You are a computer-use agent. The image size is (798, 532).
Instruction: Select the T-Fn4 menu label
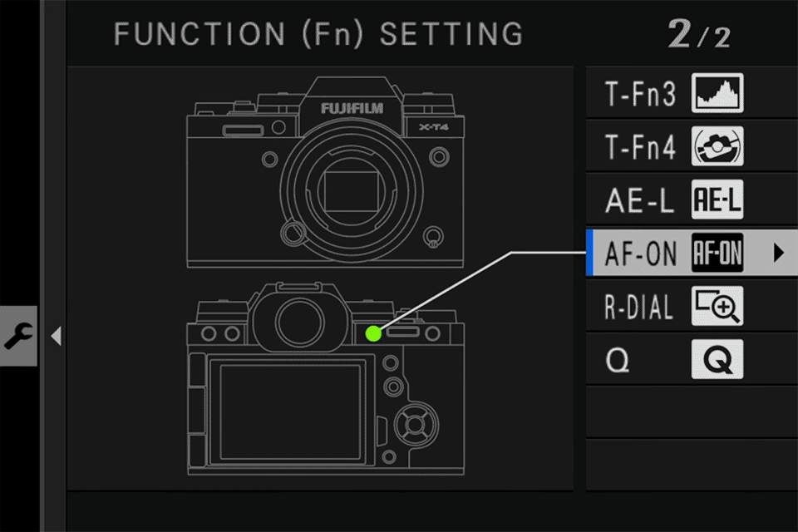pos(641,149)
